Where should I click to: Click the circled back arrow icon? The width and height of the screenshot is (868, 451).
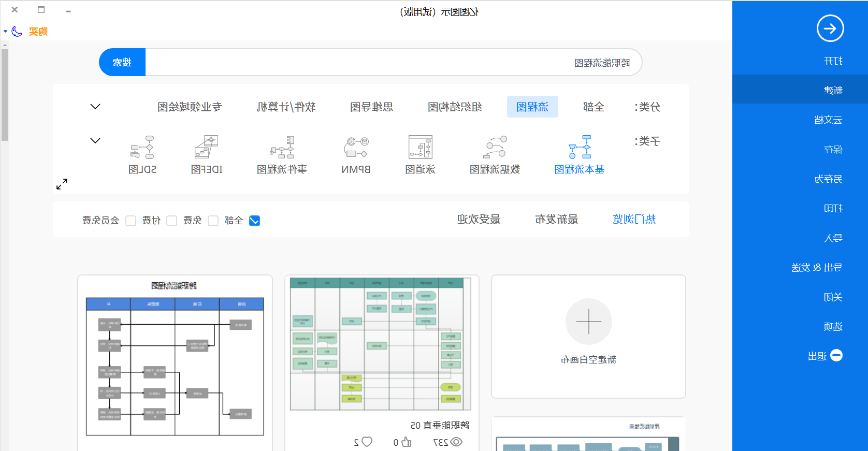[830, 28]
